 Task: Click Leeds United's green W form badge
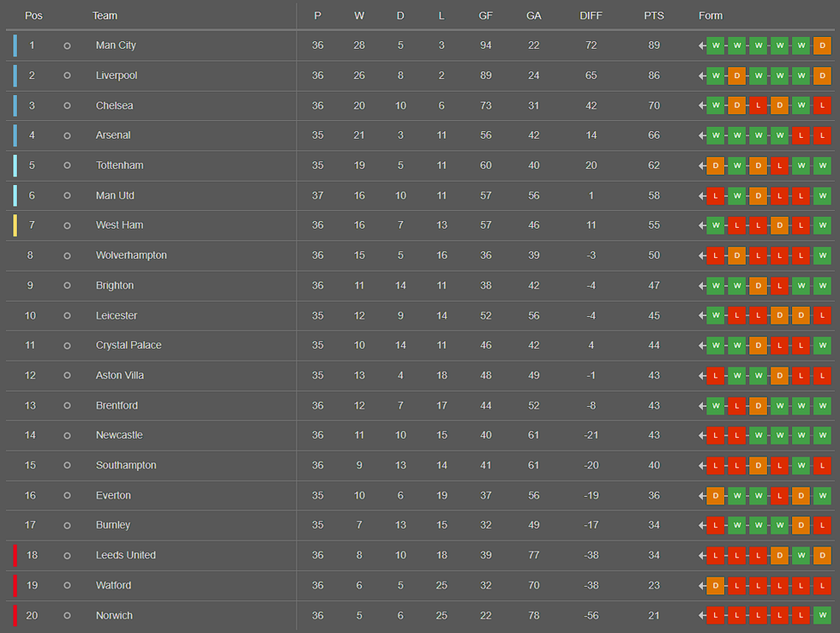click(801, 556)
